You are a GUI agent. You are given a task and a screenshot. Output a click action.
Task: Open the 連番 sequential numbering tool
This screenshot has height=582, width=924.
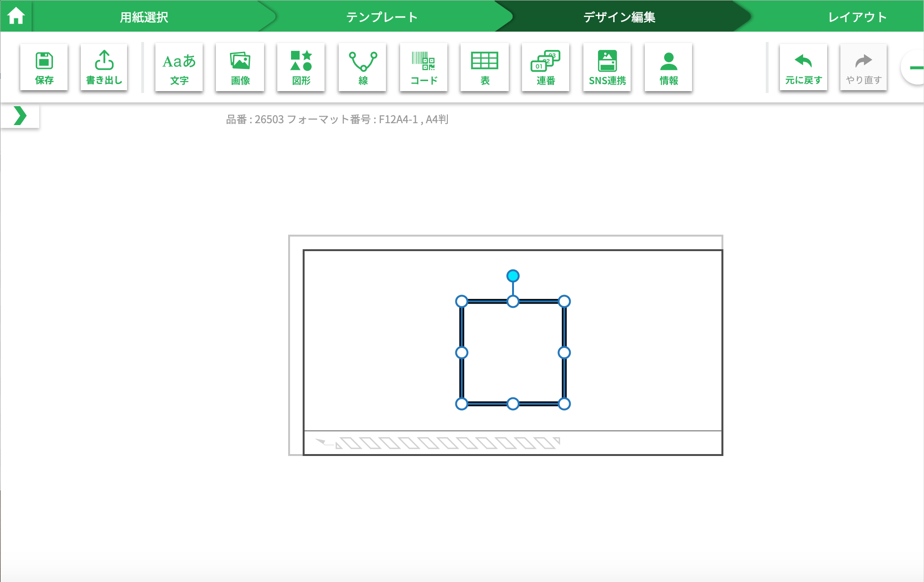[x=546, y=67]
